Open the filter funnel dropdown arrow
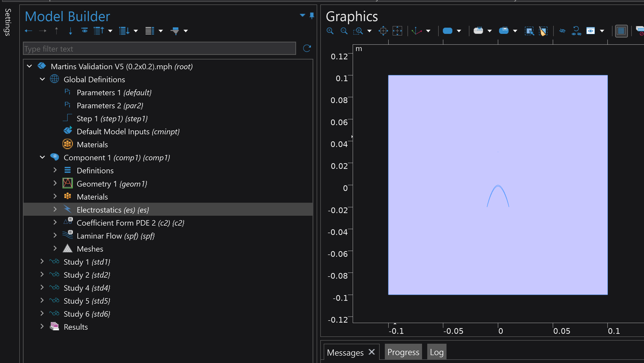Viewport: 644px width, 363px height. 186,31
